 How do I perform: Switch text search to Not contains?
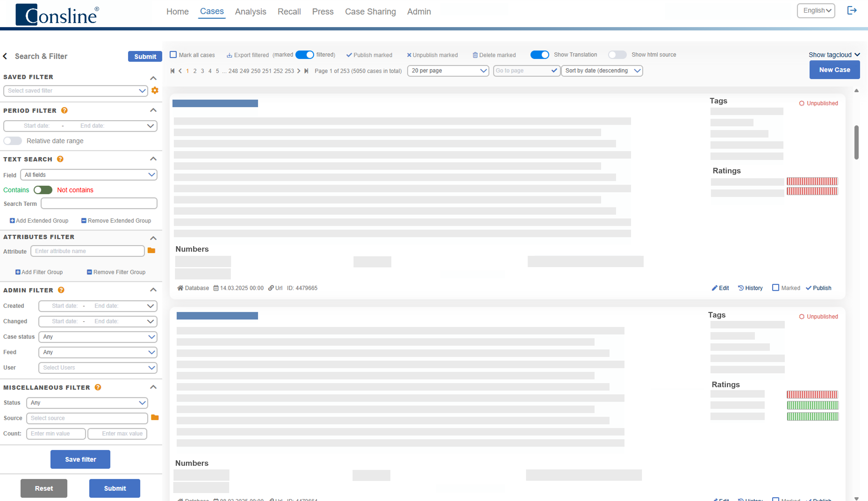click(x=43, y=190)
